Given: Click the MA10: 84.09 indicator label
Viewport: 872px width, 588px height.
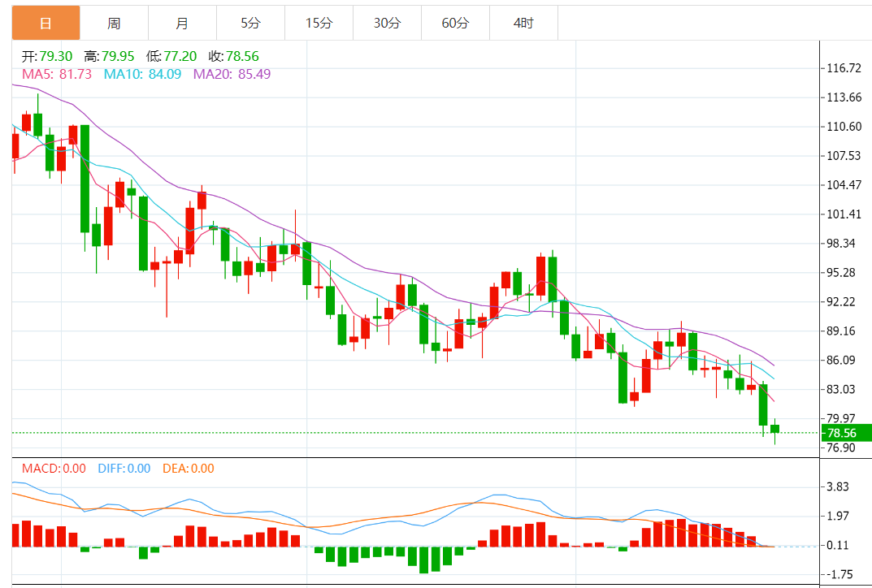Looking at the screenshot, I should pyautogui.click(x=143, y=74).
